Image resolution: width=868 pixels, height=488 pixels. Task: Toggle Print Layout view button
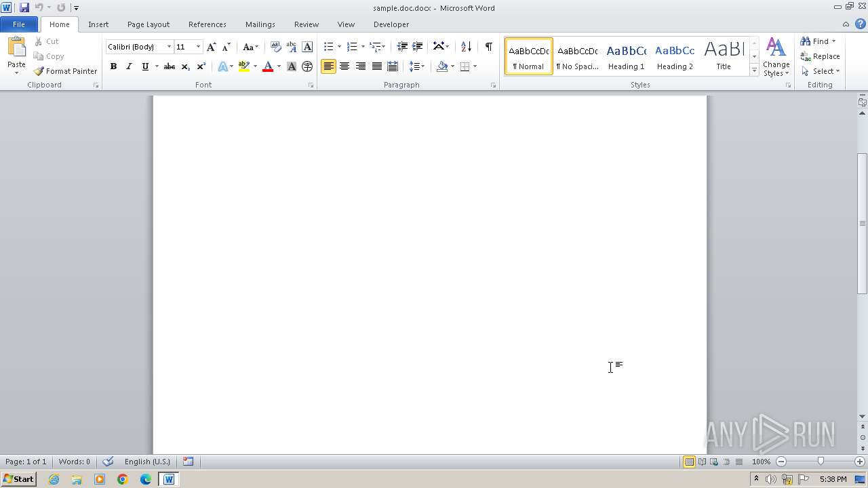pyautogui.click(x=689, y=462)
